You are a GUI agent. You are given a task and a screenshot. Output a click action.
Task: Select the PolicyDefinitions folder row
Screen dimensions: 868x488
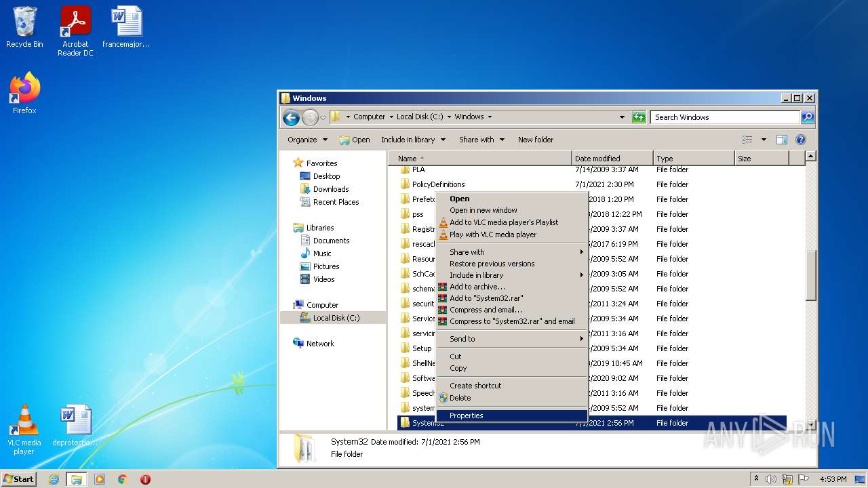[593, 184]
